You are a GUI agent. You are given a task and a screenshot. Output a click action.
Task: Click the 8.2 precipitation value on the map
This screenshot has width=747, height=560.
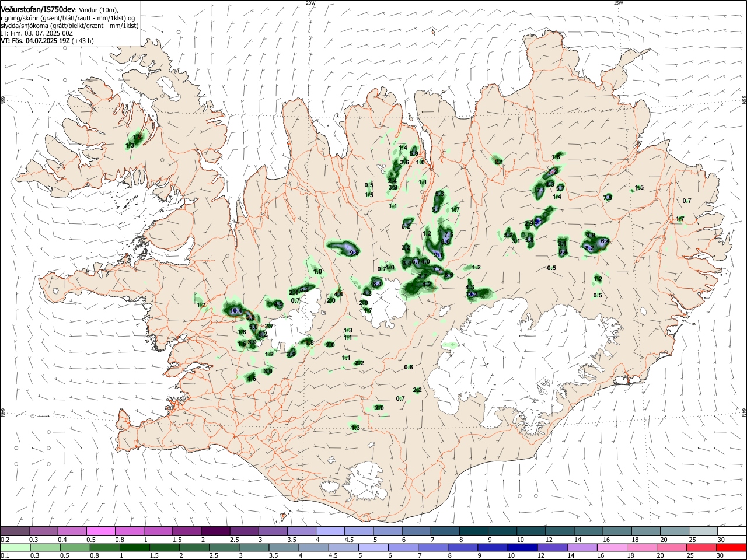pos(589,248)
